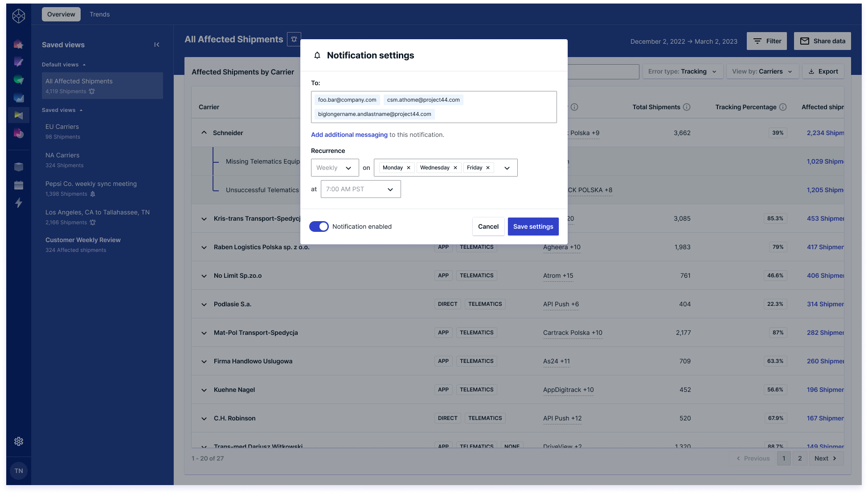Image resolution: width=868 pixels, height=494 pixels.
Task: Expand the Podlasie S.a. carrier row
Action: click(204, 305)
